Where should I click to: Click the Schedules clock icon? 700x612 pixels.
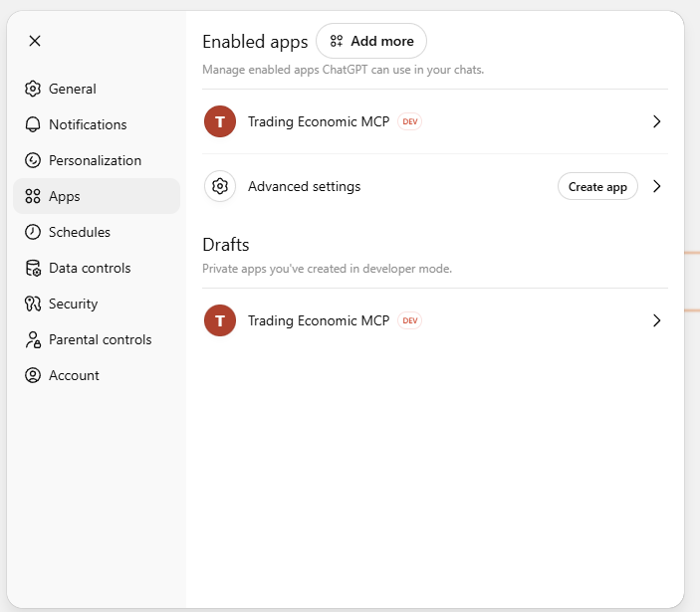pyautogui.click(x=33, y=232)
